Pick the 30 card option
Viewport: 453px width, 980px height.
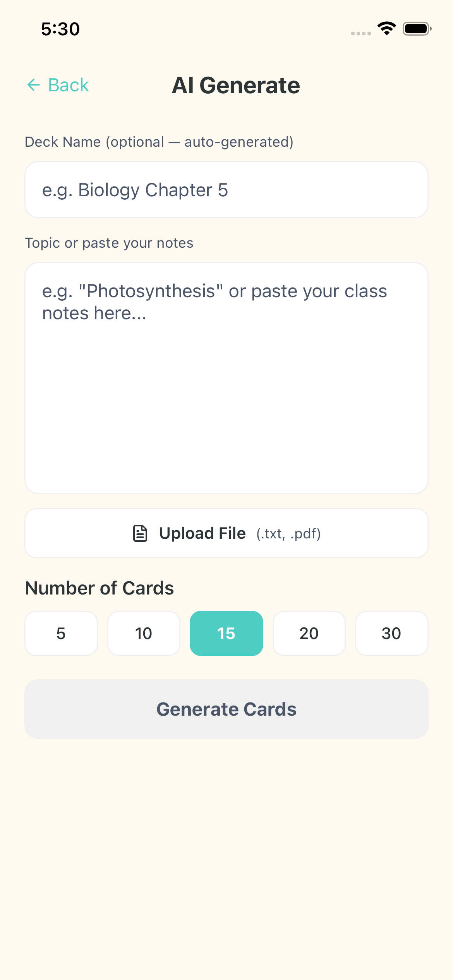391,633
